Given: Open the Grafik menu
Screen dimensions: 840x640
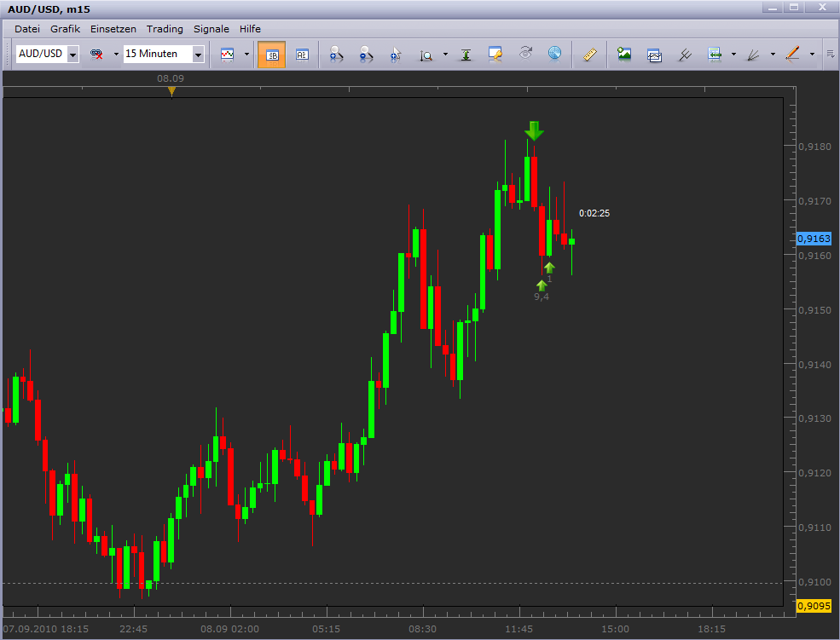Looking at the screenshot, I should pos(65,29).
